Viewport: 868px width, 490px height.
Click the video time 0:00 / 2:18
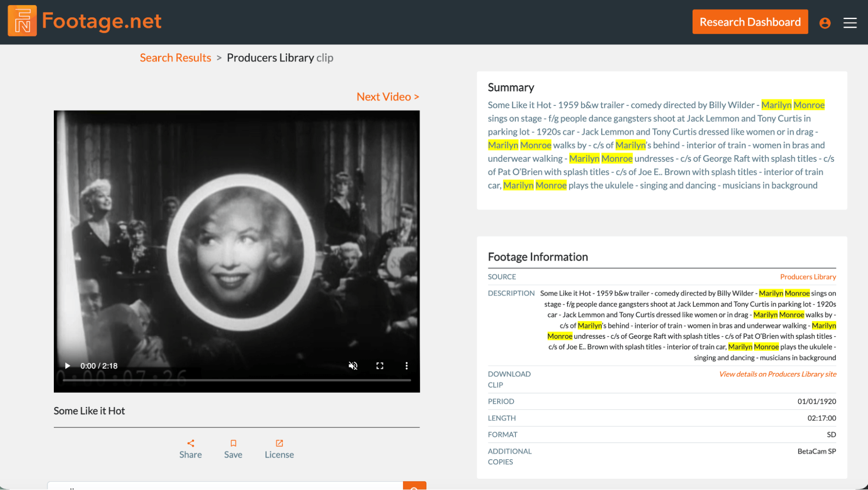(x=99, y=366)
